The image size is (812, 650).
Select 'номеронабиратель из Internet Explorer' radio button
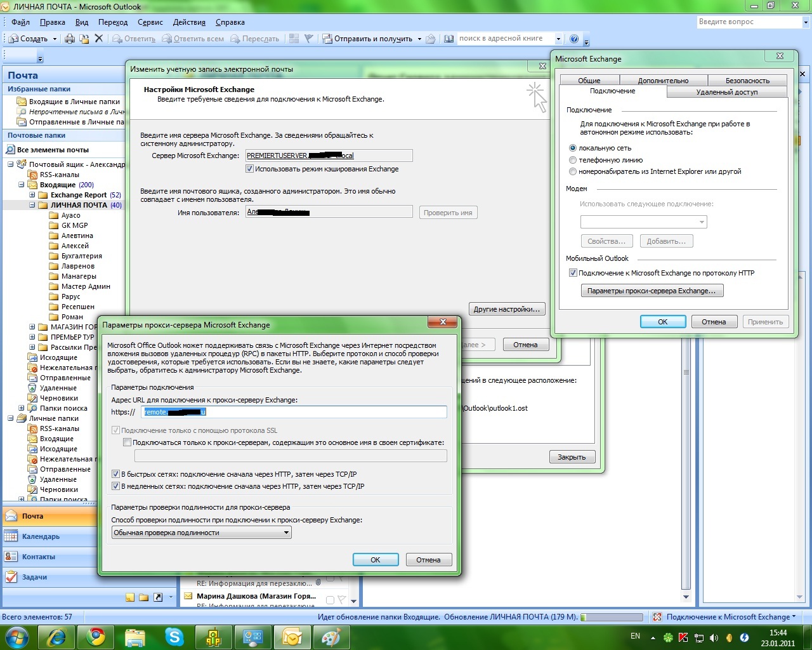pyautogui.click(x=573, y=171)
